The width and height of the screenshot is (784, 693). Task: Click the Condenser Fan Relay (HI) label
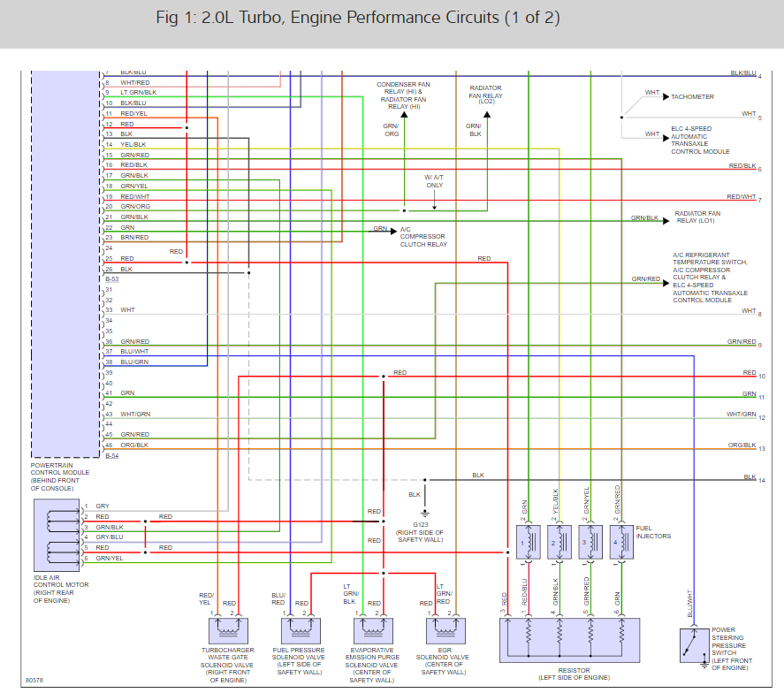click(x=403, y=95)
